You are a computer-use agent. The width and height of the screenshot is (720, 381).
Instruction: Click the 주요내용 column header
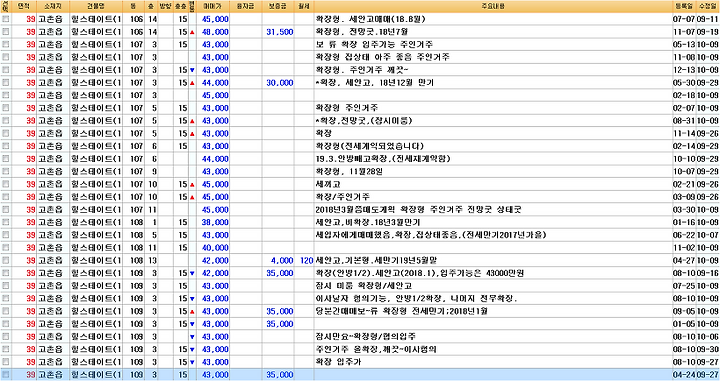point(493,6)
